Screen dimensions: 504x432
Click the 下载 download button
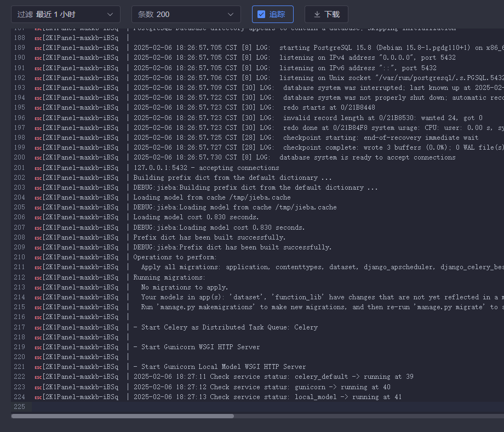327,14
